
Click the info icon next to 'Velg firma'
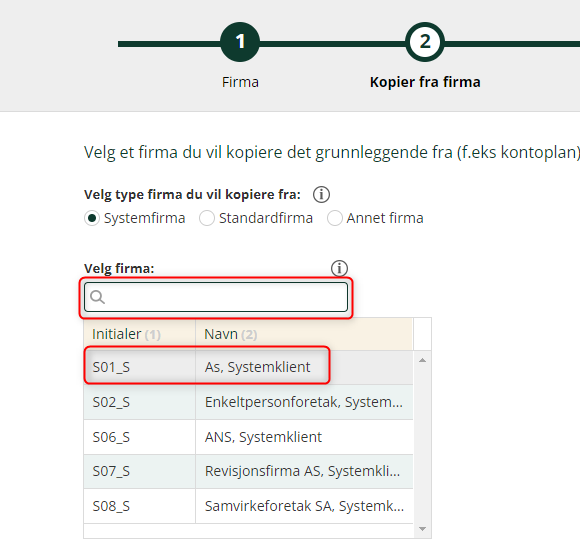(339, 268)
